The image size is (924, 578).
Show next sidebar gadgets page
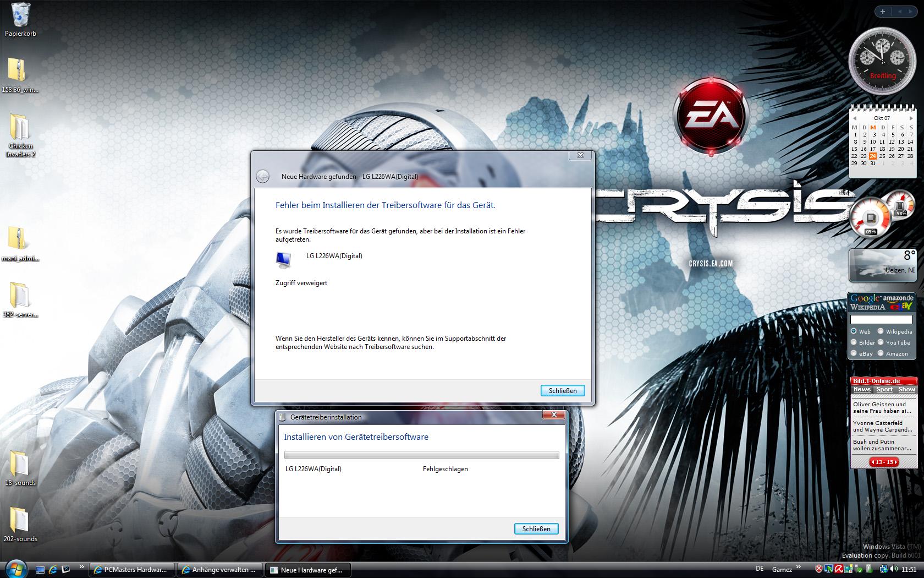(911, 12)
